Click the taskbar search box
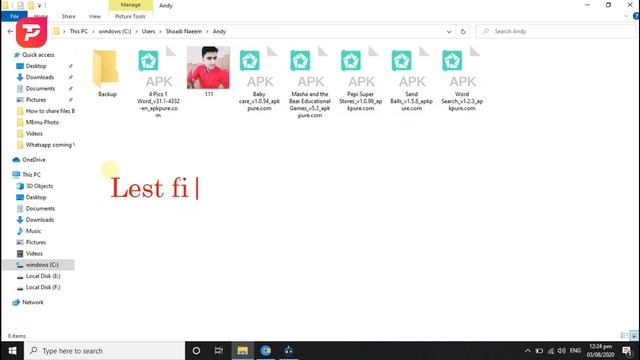This screenshot has height=360, width=640. click(104, 351)
